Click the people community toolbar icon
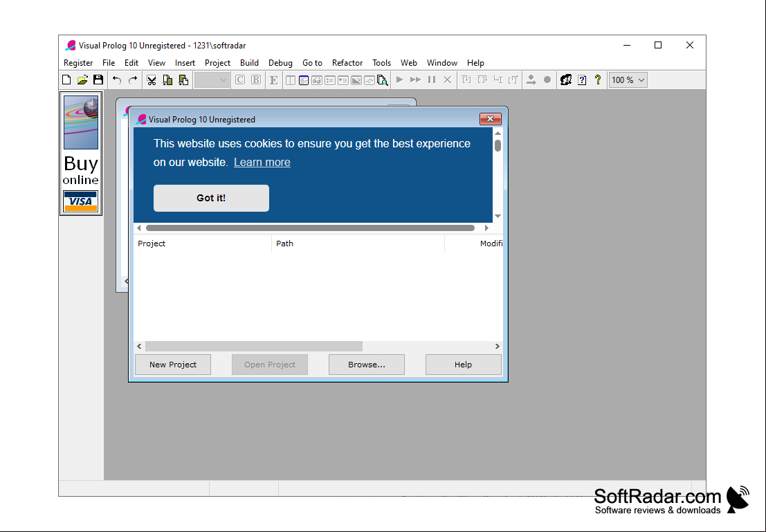Image resolution: width=766 pixels, height=532 pixels. point(566,80)
